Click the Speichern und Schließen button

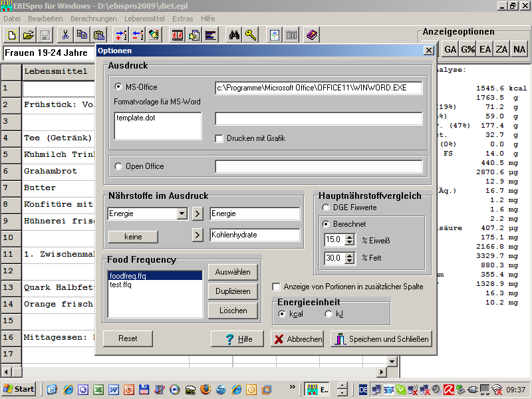click(382, 339)
